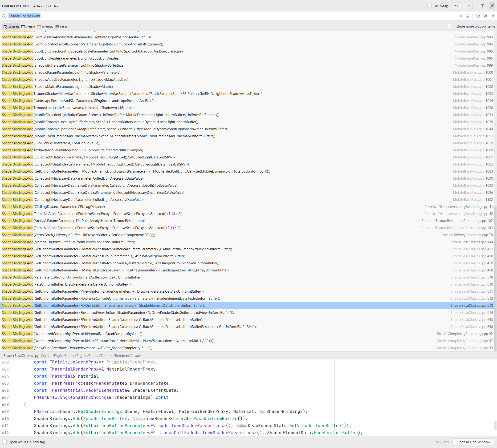Click Open in Find Window button
Viewport: 497px width, 448px height.
pyautogui.click(x=473, y=442)
